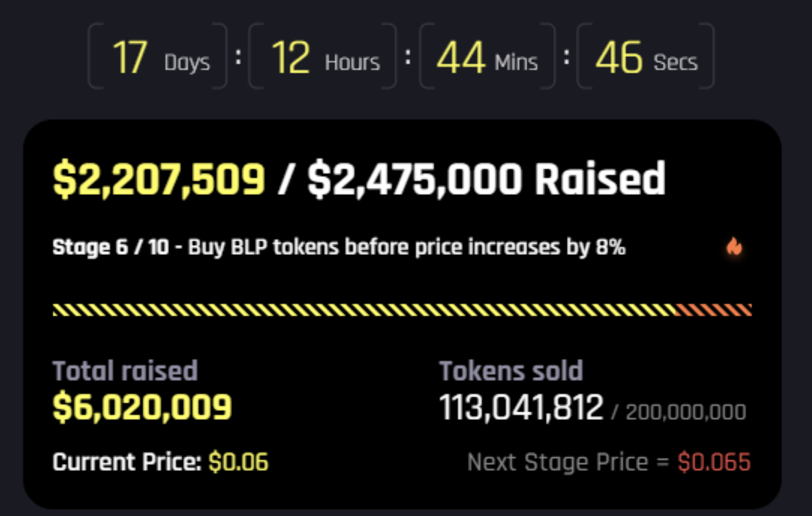812x516 pixels.
Task: Click the 44 Mins countdown box
Action: click(x=487, y=57)
